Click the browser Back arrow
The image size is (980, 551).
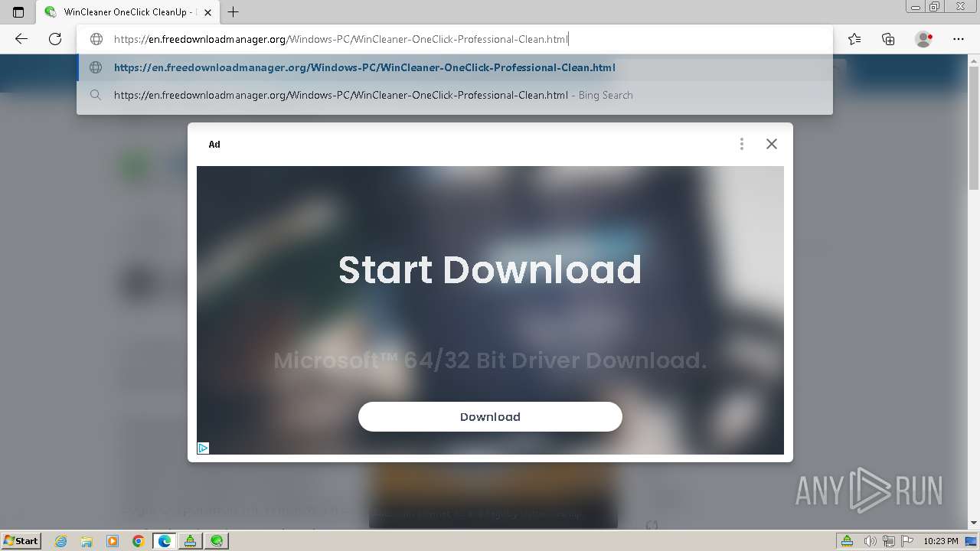tap(21, 39)
